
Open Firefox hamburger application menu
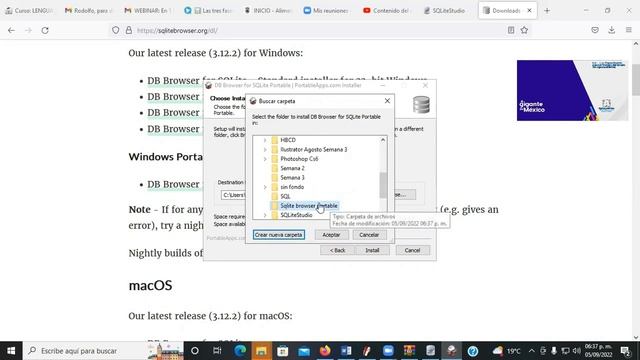pyautogui.click(x=629, y=30)
